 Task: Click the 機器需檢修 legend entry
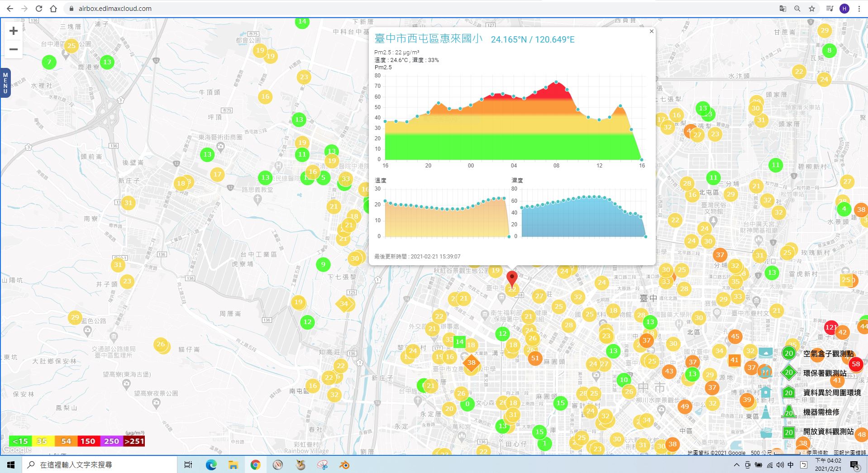(821, 412)
